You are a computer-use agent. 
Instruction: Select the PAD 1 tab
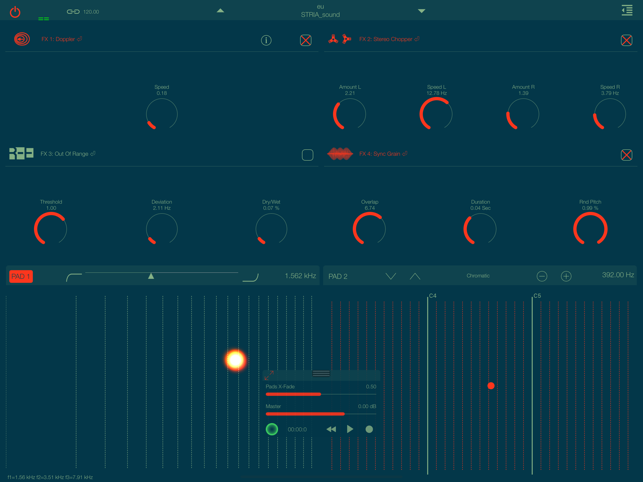coord(21,276)
